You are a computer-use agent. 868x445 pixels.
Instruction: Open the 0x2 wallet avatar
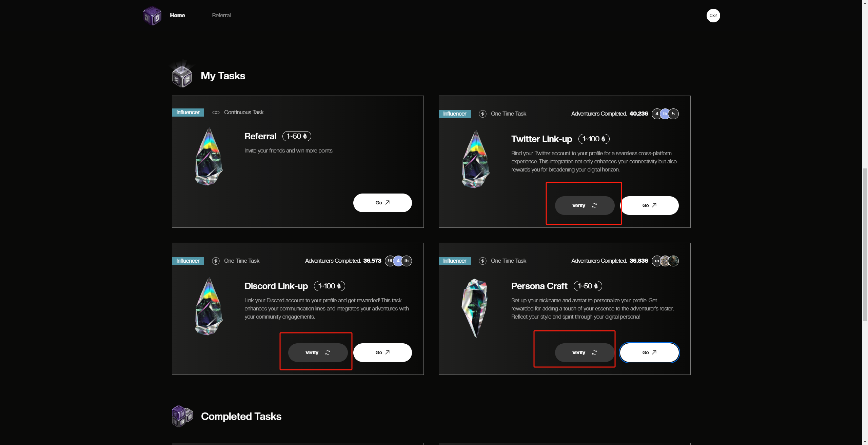click(713, 16)
